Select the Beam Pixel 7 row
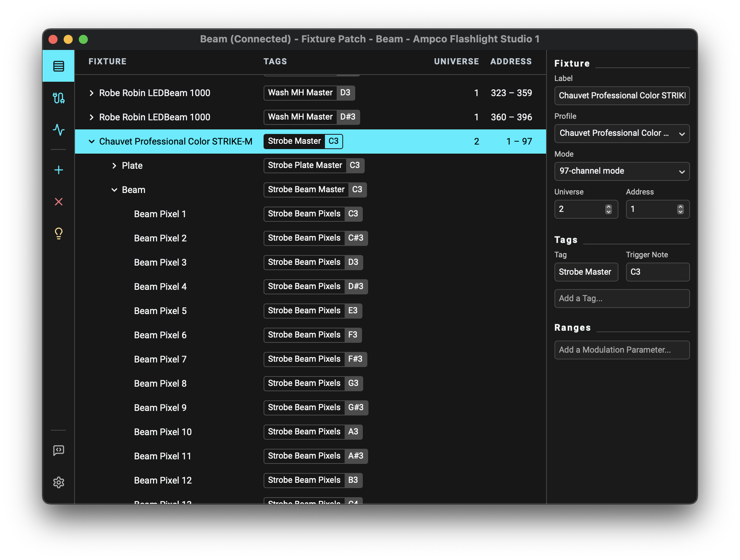Screen dimensions: 740x560 coord(310,359)
